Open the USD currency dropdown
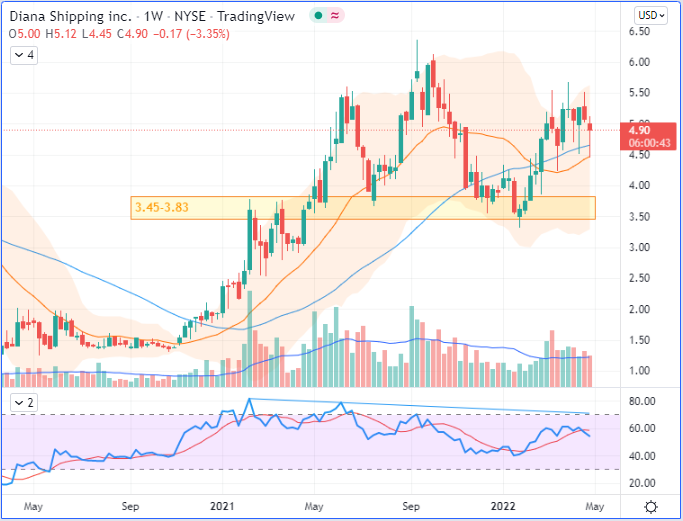This screenshot has width=683, height=521. (x=650, y=16)
